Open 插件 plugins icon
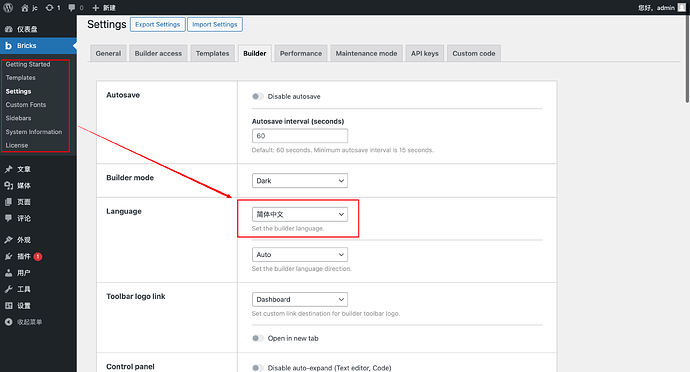Image resolution: width=690 pixels, height=372 pixels. click(8, 256)
